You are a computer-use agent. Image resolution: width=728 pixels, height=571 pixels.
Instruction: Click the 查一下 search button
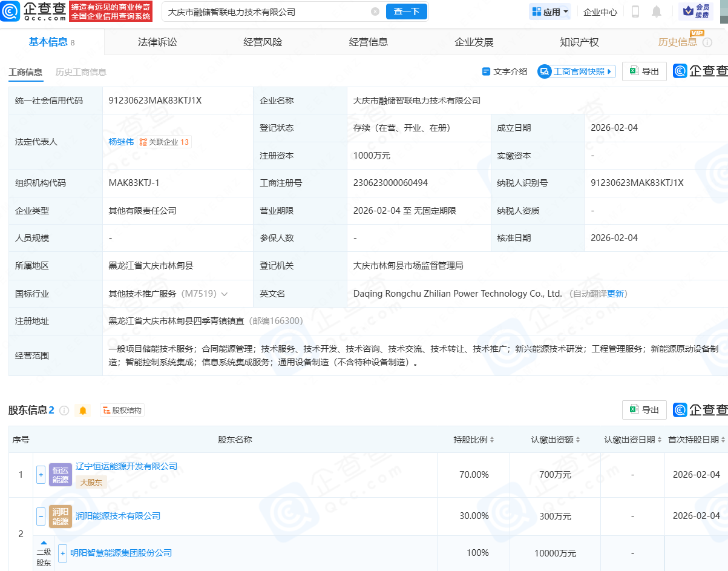406,12
